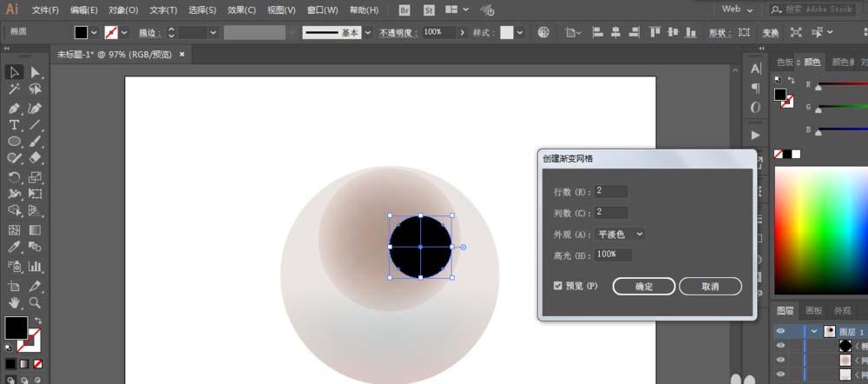Select the Free Transform tool
The width and height of the screenshot is (868, 384).
point(35,194)
